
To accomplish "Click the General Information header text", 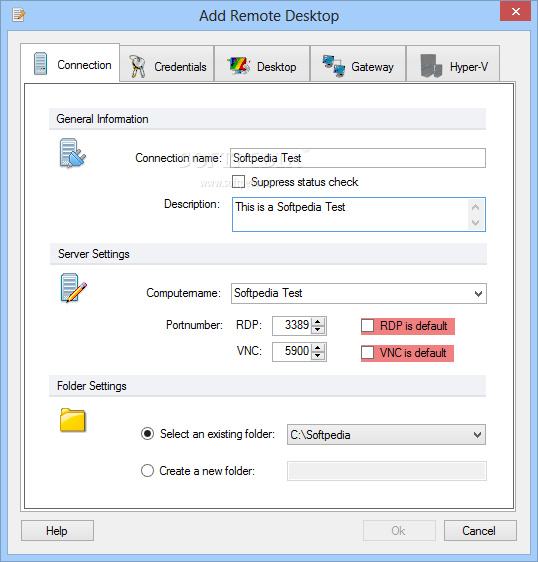I will point(102,119).
